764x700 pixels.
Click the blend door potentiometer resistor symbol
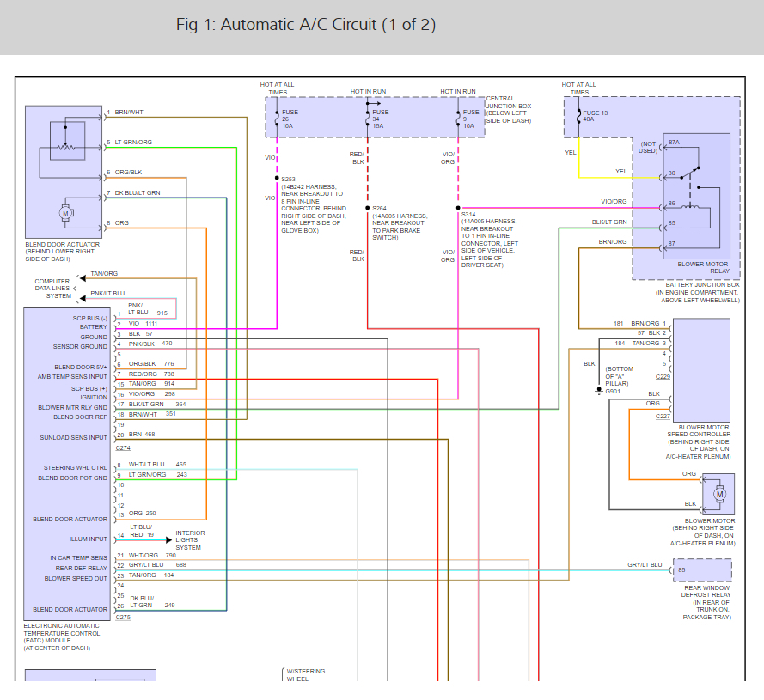[65, 147]
